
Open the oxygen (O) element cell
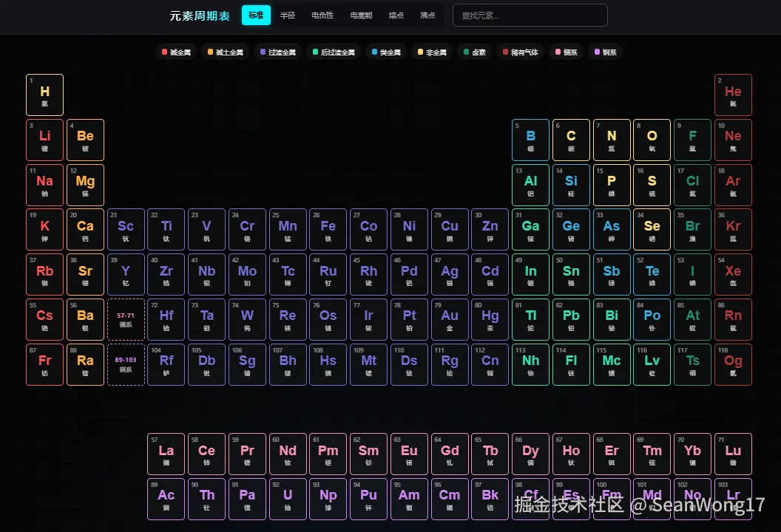coord(652,140)
